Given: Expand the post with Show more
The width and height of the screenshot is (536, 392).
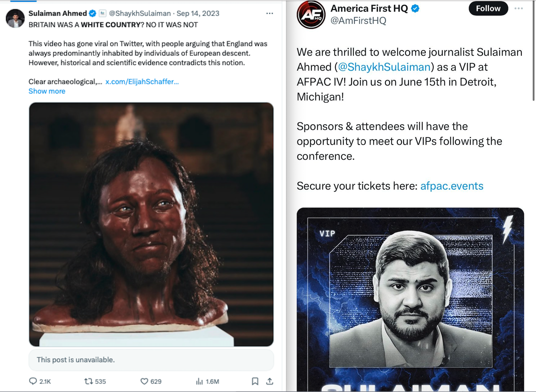Looking at the screenshot, I should point(47,91).
